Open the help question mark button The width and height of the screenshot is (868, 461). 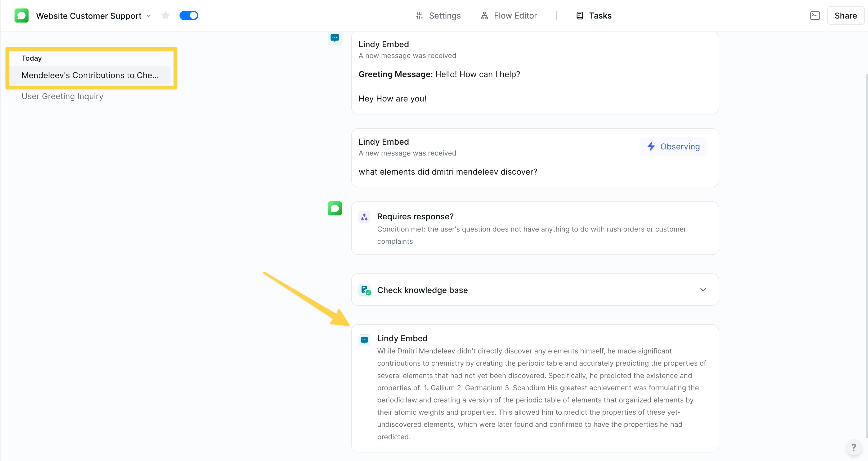pos(853,447)
